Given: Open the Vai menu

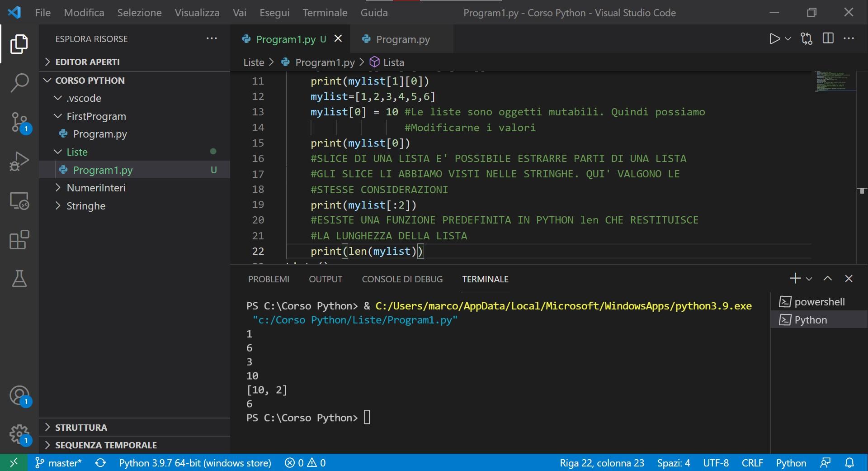Looking at the screenshot, I should pyautogui.click(x=240, y=13).
